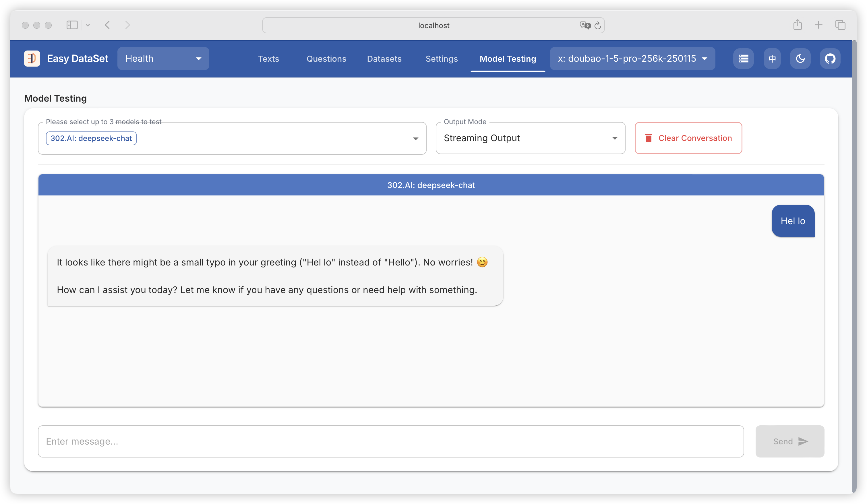Click the Safari sidebar toggle icon
Viewport: 867px width, 504px height.
click(x=72, y=25)
